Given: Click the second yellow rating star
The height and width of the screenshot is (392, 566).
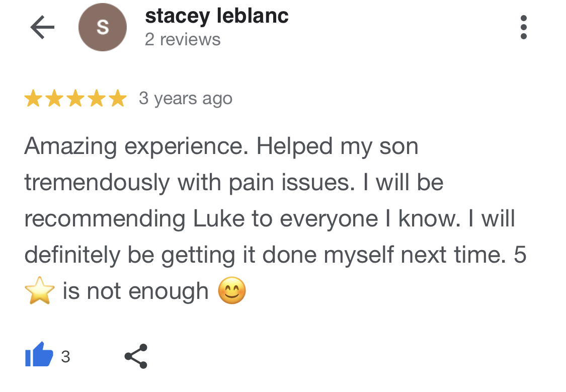Looking at the screenshot, I should click(x=54, y=98).
